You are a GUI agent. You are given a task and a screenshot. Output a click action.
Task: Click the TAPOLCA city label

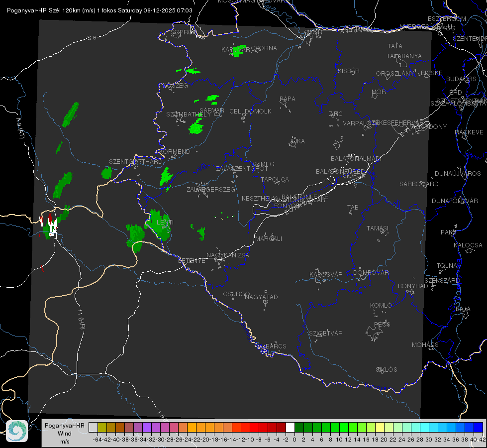coord(275,179)
